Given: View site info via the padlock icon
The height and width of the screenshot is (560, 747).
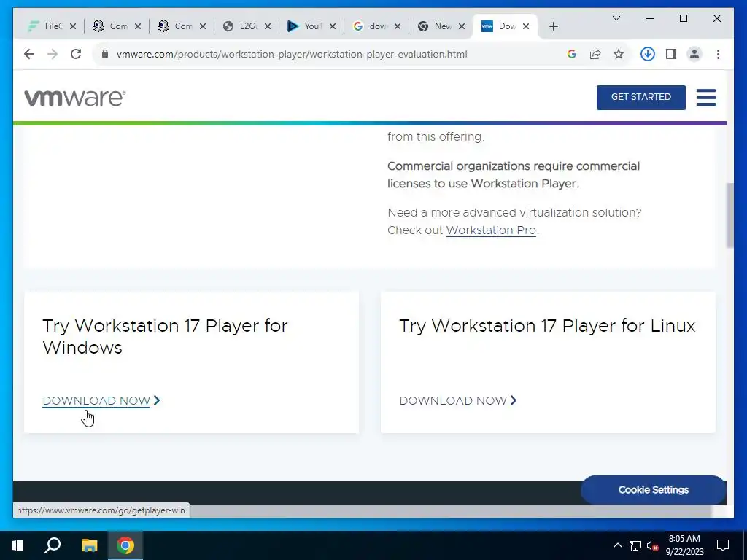Looking at the screenshot, I should click(x=105, y=54).
